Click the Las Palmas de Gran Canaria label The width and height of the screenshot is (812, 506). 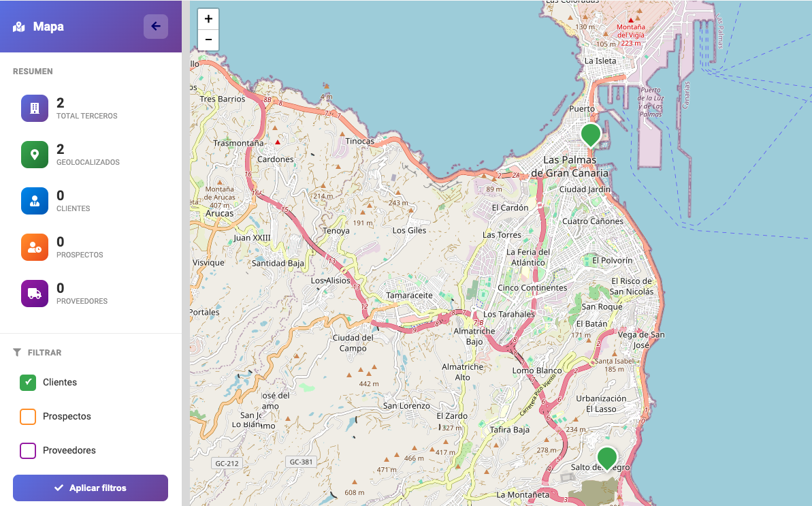click(570, 166)
